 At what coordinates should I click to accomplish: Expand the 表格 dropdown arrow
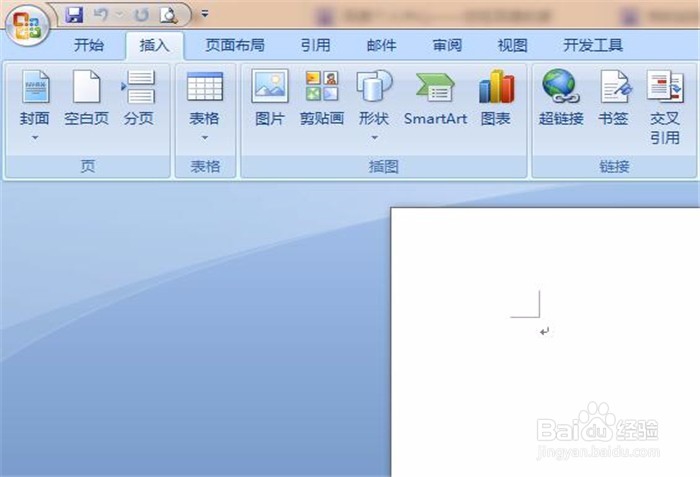(204, 138)
